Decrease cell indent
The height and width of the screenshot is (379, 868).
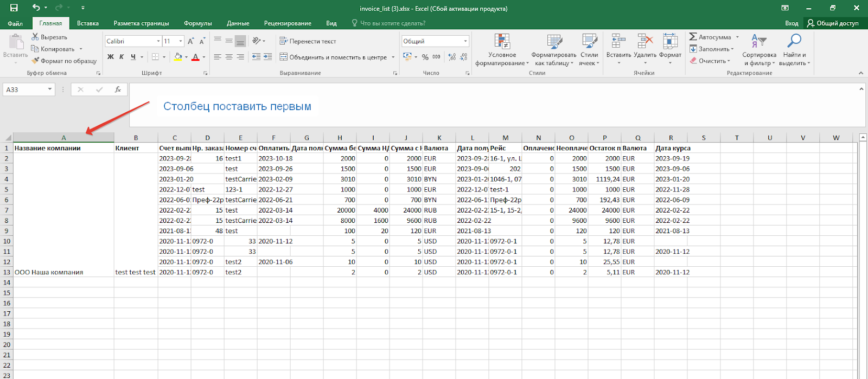[x=256, y=56]
